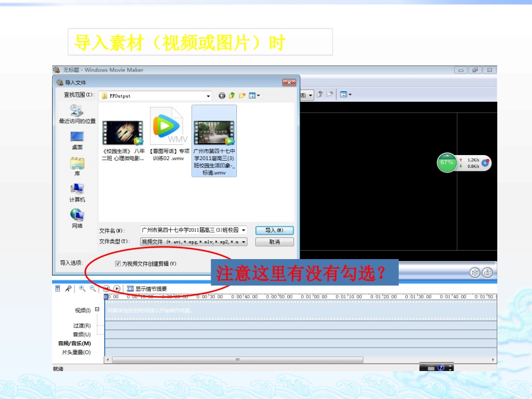Image resolution: width=532 pixels, height=399 pixels.
Task: Select the 《校园生活》八年二班 video file
Action: click(123, 140)
